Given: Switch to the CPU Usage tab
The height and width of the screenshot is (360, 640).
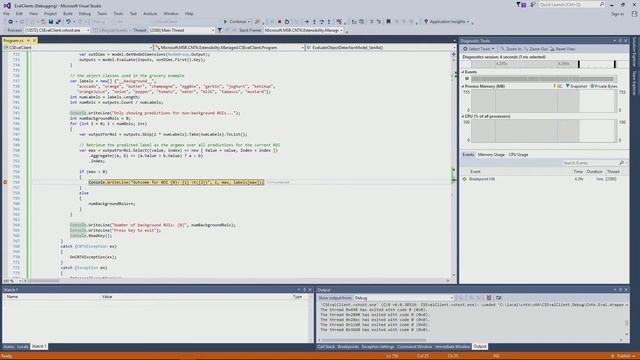Looking at the screenshot, I should tap(518, 155).
